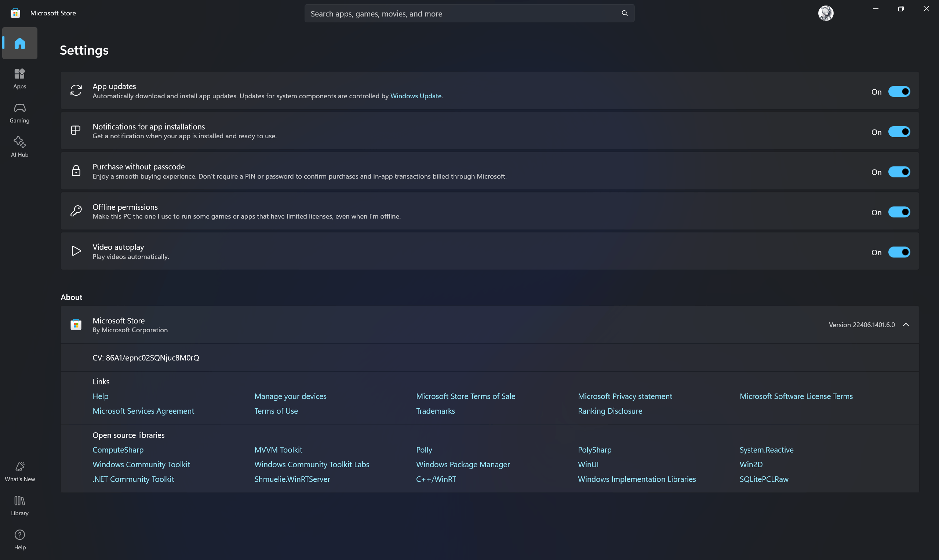Toggle Notifications for app installations switch
This screenshot has width=939, height=560.
[899, 132]
